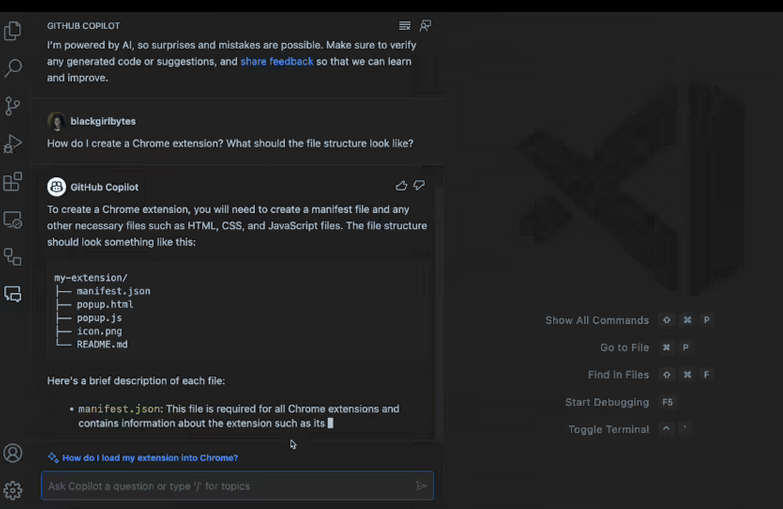Viewport: 783px width, 509px height.
Task: Clear the Copilot chat session
Action: (404, 26)
